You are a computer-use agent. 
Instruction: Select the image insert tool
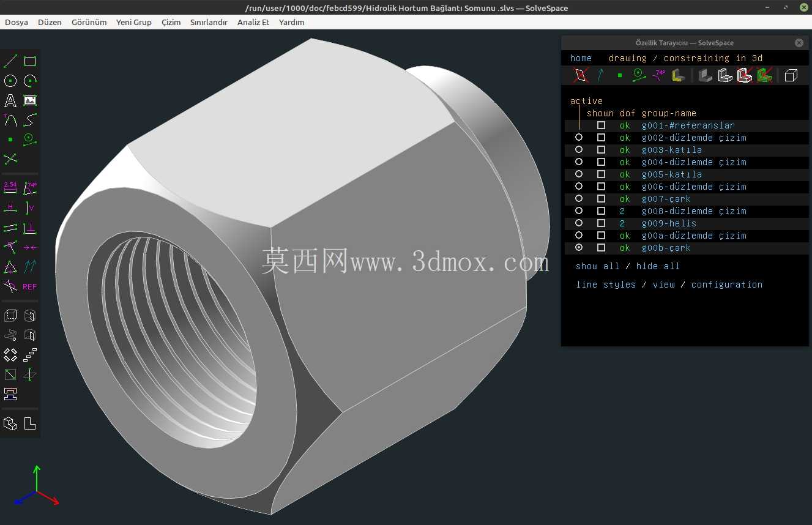(30, 100)
